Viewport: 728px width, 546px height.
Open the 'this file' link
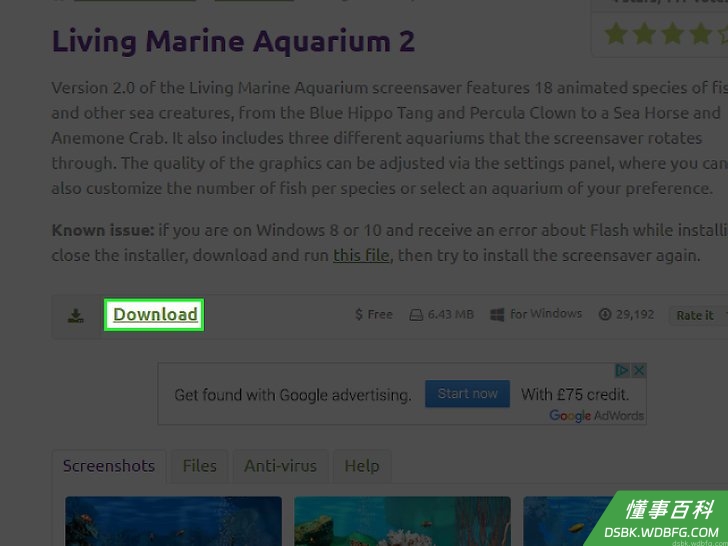point(361,255)
